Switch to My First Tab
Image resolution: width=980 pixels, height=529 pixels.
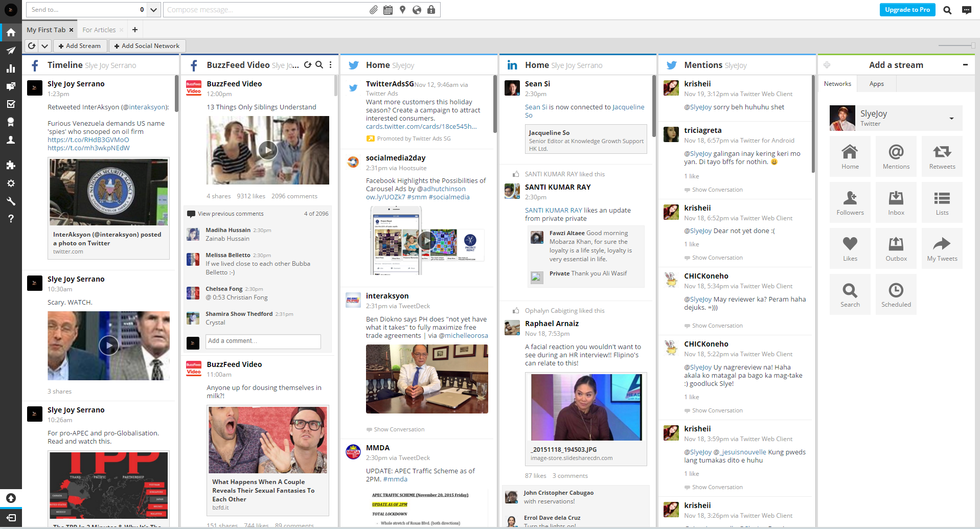[x=46, y=30]
